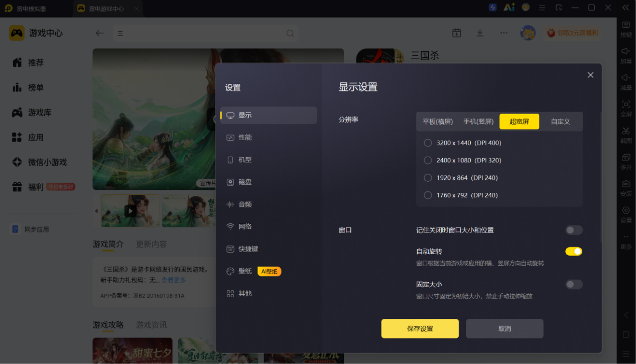Select the 超宽屏 resolution tab
636x364 pixels.
519,122
